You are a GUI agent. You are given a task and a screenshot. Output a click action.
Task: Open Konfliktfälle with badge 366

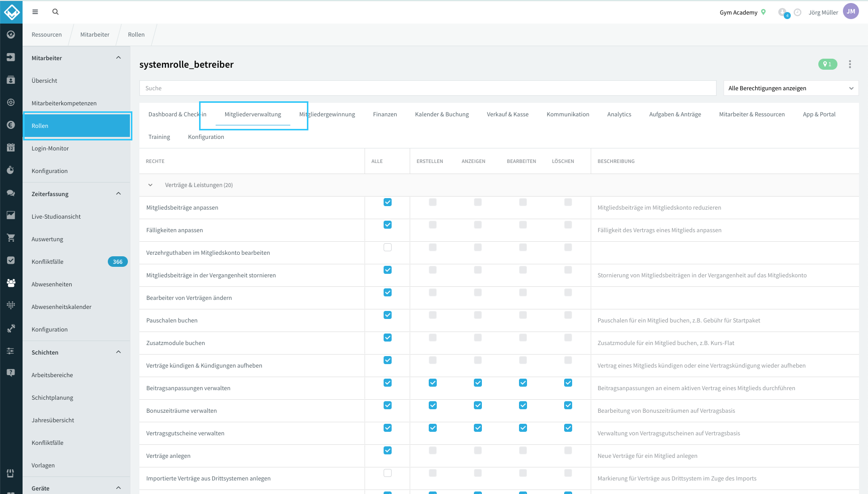77,262
